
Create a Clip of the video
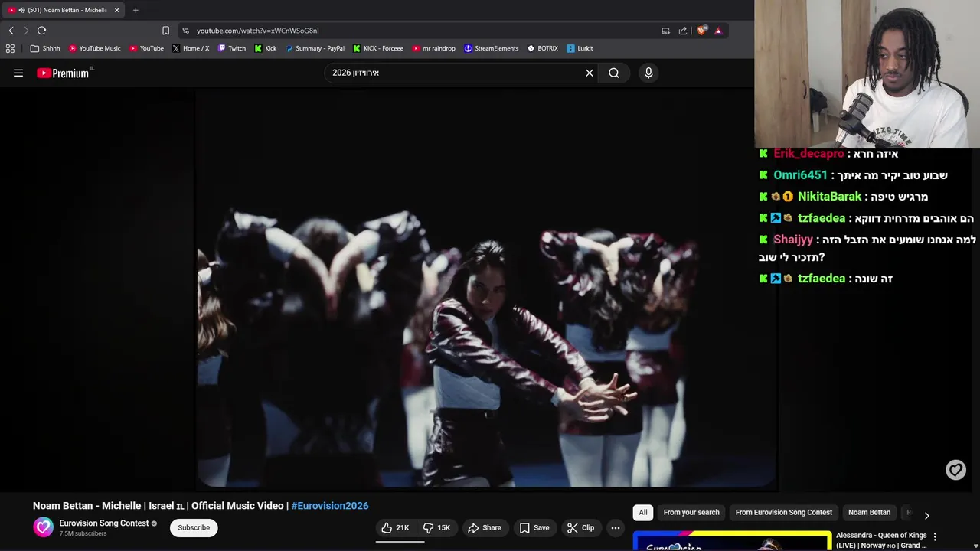580,527
